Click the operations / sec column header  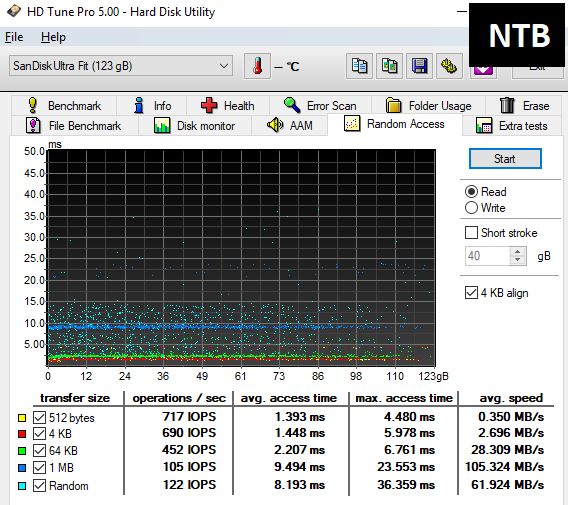pyautogui.click(x=179, y=398)
